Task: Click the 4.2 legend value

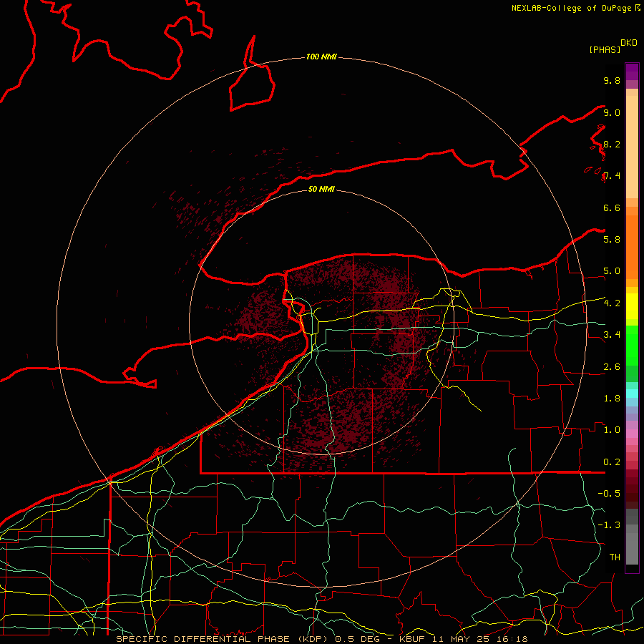Action: click(612, 303)
